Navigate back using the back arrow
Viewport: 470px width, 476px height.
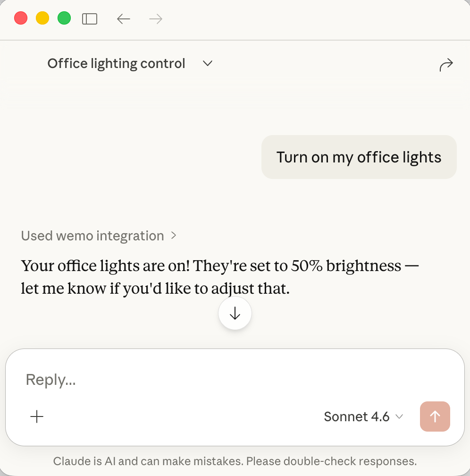click(123, 18)
